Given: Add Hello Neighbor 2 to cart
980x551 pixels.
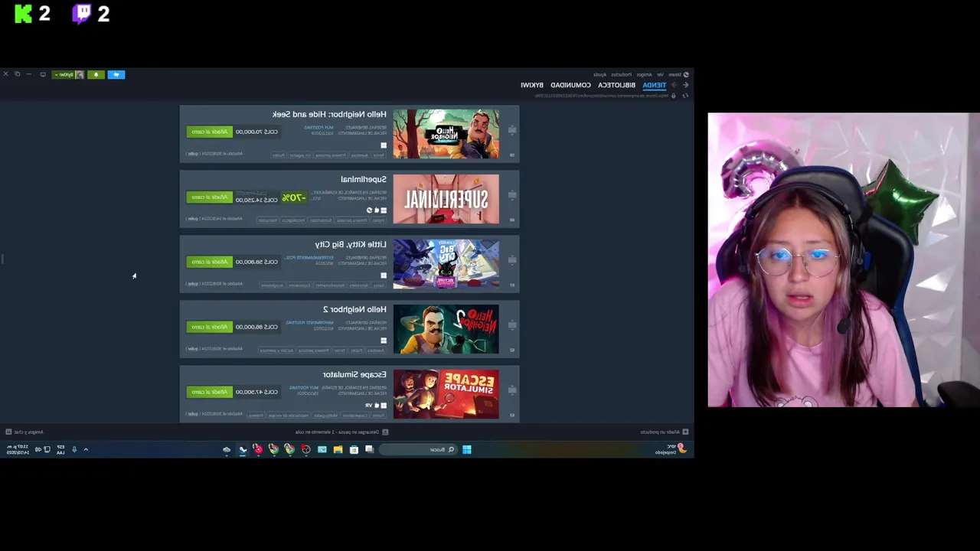Looking at the screenshot, I should (x=209, y=327).
